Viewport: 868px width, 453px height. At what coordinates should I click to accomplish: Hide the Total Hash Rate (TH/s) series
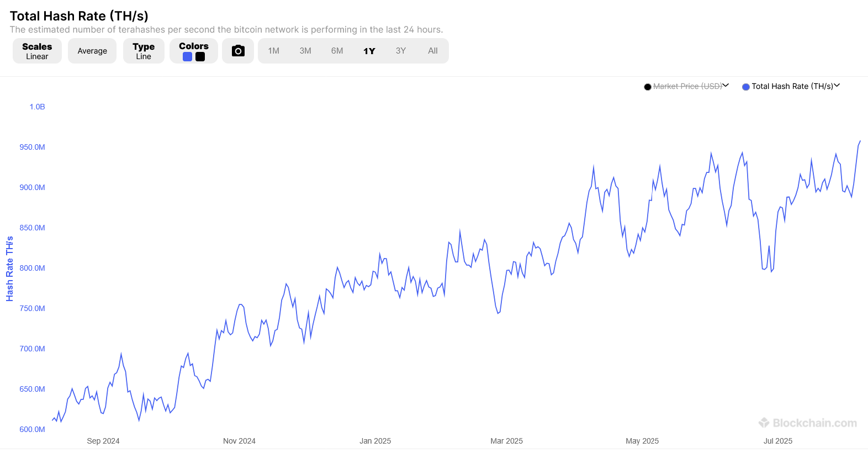(x=792, y=86)
